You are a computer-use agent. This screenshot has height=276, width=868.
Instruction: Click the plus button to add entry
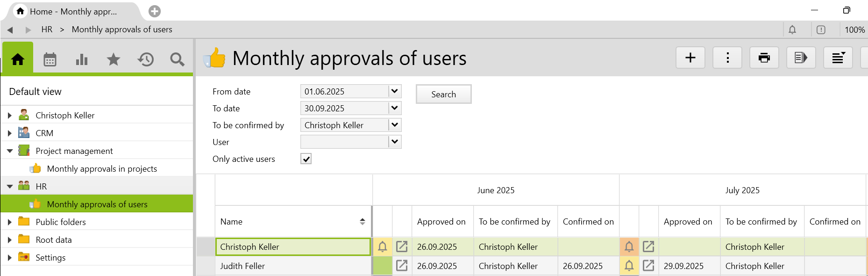pos(690,58)
